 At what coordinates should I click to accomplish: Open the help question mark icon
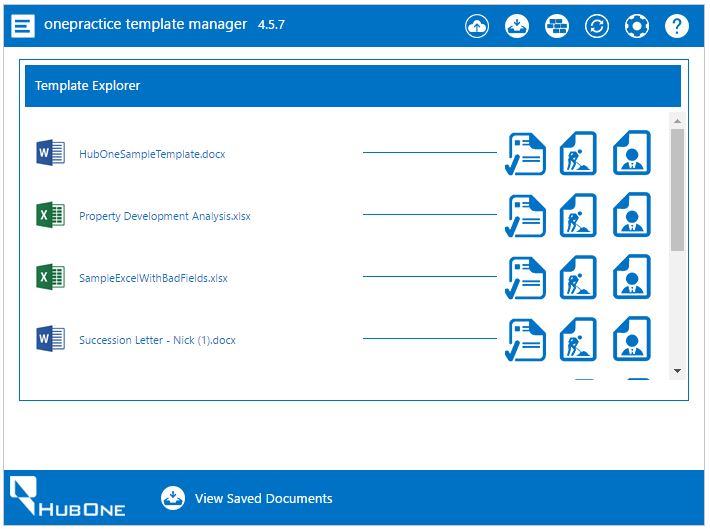pos(676,26)
